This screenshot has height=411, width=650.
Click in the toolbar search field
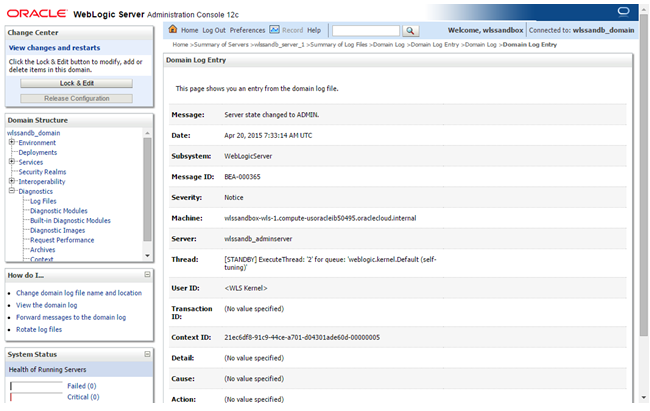(366, 31)
